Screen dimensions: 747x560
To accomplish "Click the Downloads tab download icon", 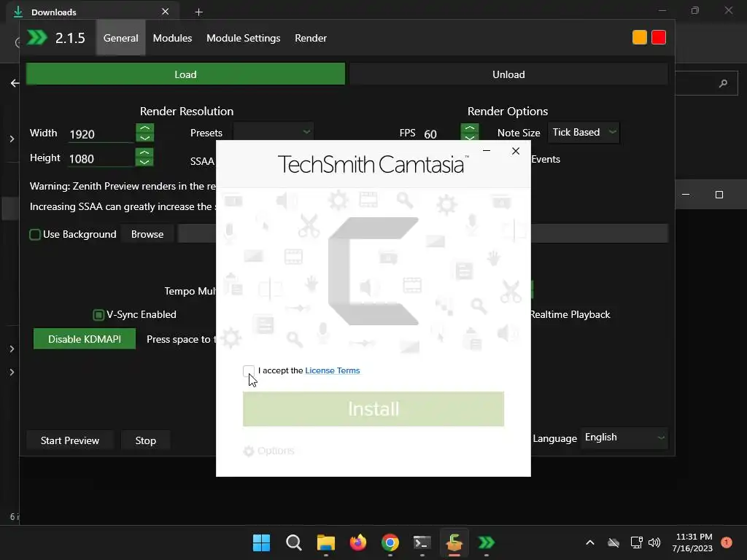I will 18,12.
